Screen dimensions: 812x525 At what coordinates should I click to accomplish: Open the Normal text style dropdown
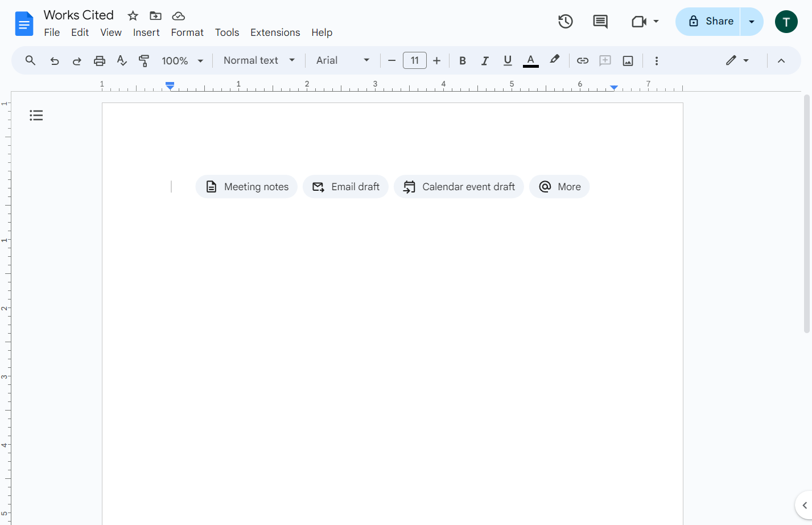tap(259, 60)
